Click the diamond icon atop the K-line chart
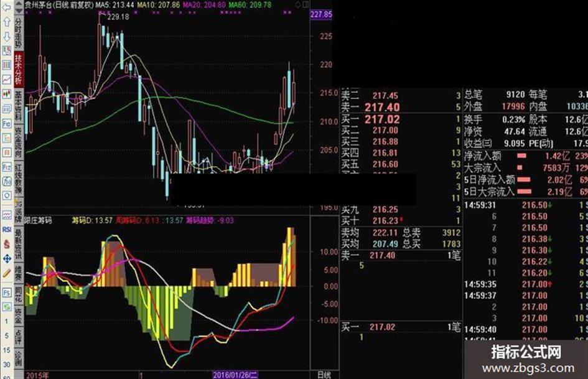Image resolution: width=588 pixels, height=379 pixels. [298, 4]
